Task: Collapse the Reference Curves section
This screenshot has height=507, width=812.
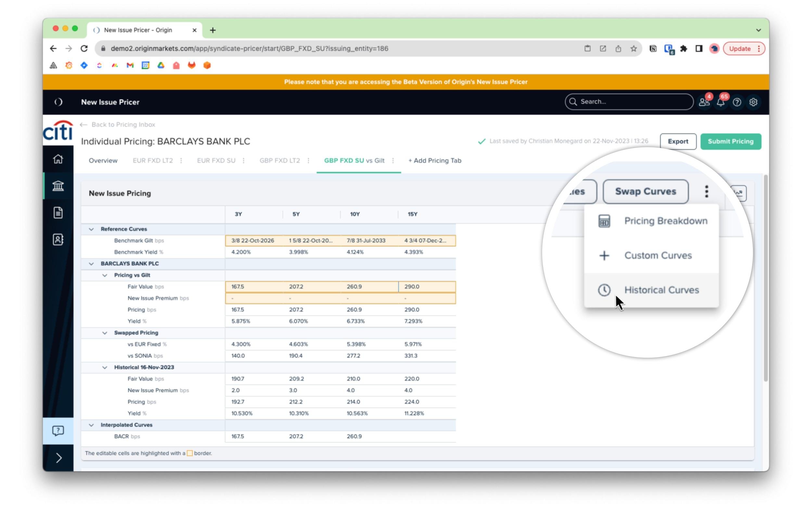Action: tap(91, 229)
